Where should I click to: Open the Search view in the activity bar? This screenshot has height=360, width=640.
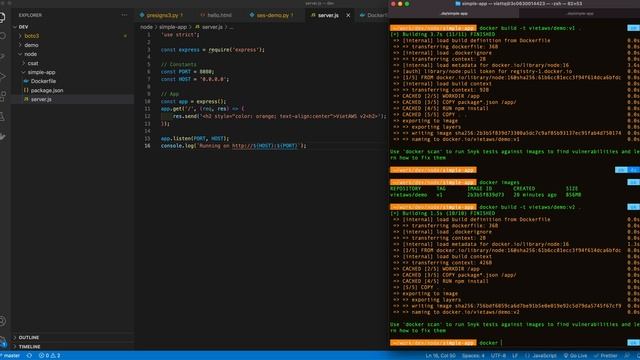[2, 36]
